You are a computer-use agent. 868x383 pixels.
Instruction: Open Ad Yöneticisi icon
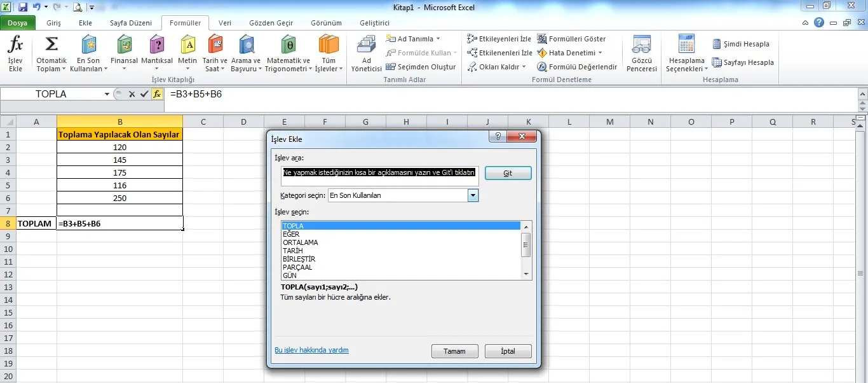click(367, 48)
